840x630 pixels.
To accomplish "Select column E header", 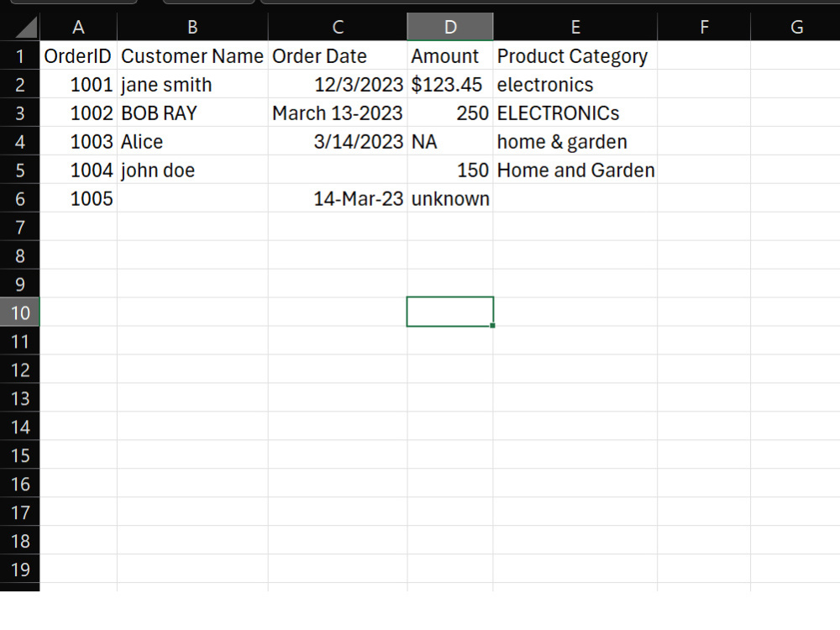I will (575, 27).
